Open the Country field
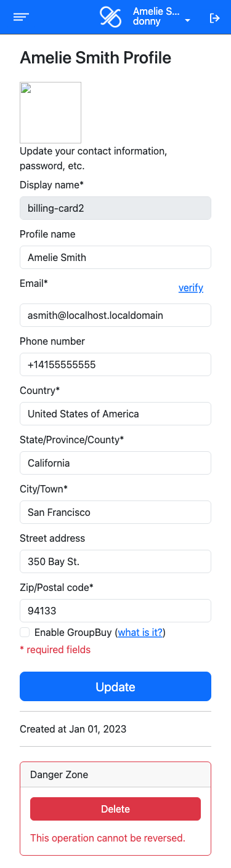 115,414
